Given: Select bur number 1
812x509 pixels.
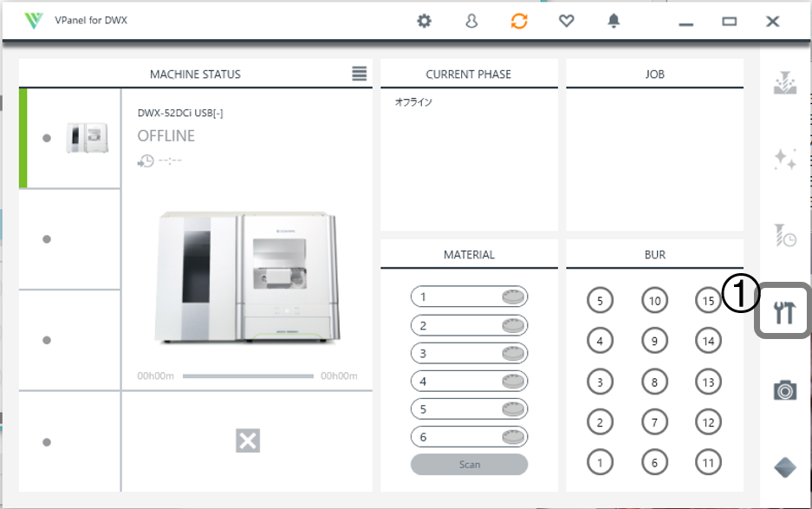Looking at the screenshot, I should coord(600,462).
